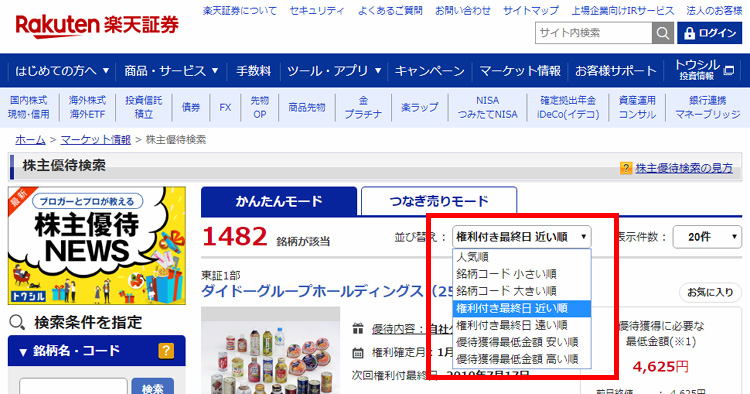Image resolution: width=750 pixels, height=394 pixels.
Task: Open the キャンペーン menu item
Action: (x=430, y=71)
